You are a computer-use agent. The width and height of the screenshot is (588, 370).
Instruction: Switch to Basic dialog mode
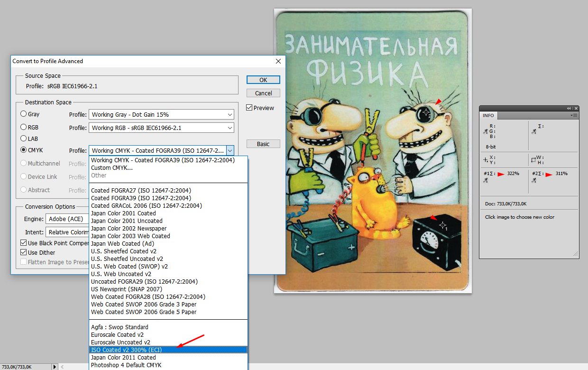[263, 144]
